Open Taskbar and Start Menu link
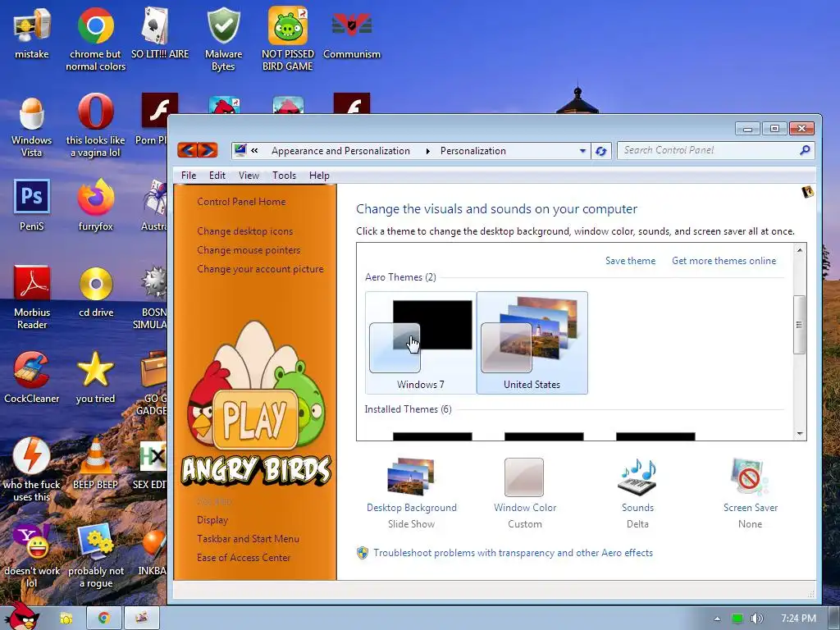Screen dimensions: 840x630 pyautogui.click(x=248, y=538)
